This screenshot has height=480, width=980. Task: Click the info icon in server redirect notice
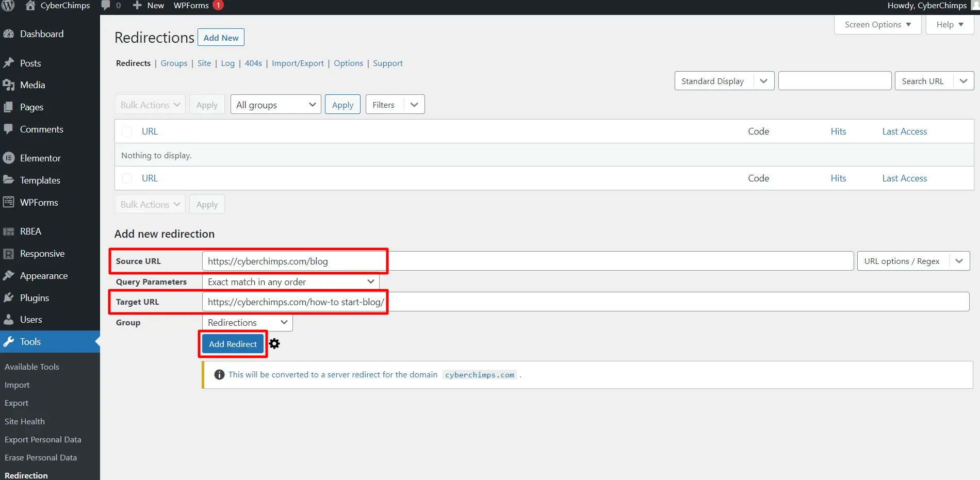click(219, 375)
